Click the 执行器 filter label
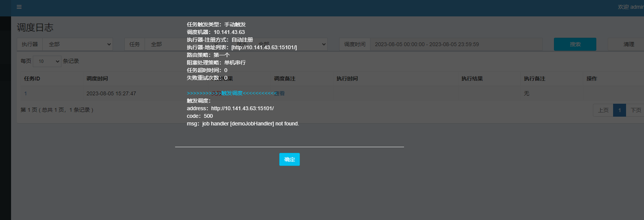 (30, 44)
